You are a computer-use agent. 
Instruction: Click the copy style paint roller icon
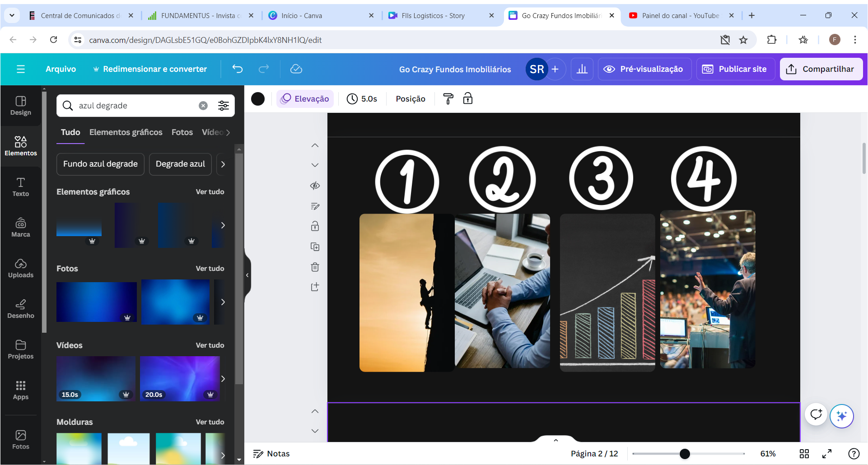point(448,99)
